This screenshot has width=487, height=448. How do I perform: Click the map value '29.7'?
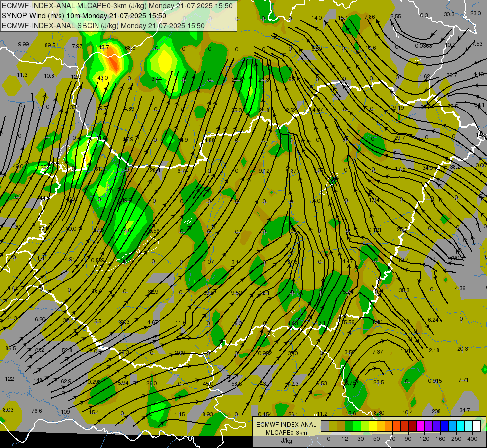400,138
